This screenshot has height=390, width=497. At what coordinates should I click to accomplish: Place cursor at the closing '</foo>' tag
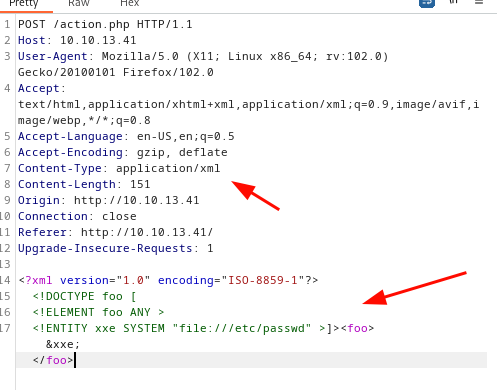[53, 360]
